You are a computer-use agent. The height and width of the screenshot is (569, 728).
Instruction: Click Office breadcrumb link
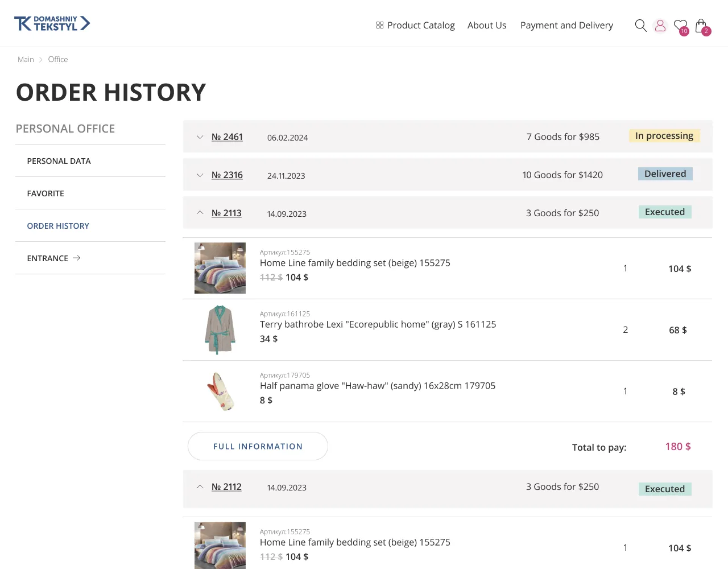click(58, 59)
